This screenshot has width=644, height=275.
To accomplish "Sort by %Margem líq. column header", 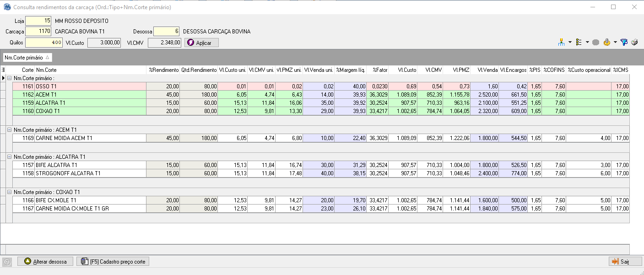I will tap(351, 70).
